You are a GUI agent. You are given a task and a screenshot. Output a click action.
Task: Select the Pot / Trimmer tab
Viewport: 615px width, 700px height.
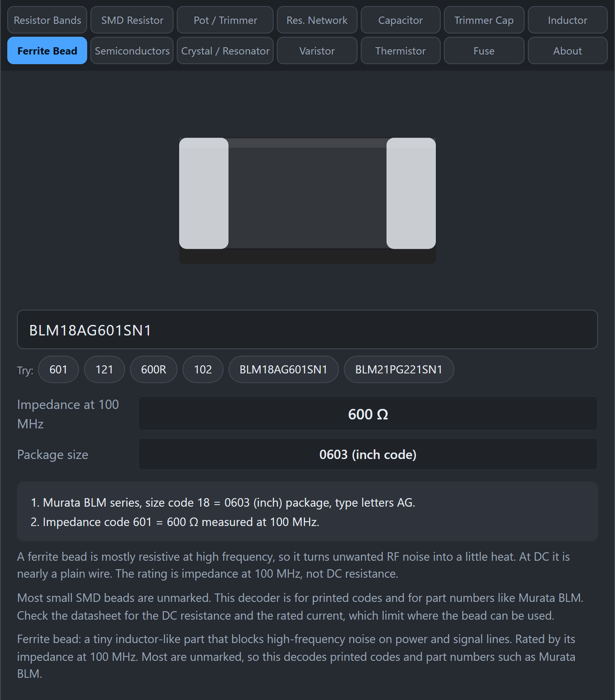(x=225, y=20)
